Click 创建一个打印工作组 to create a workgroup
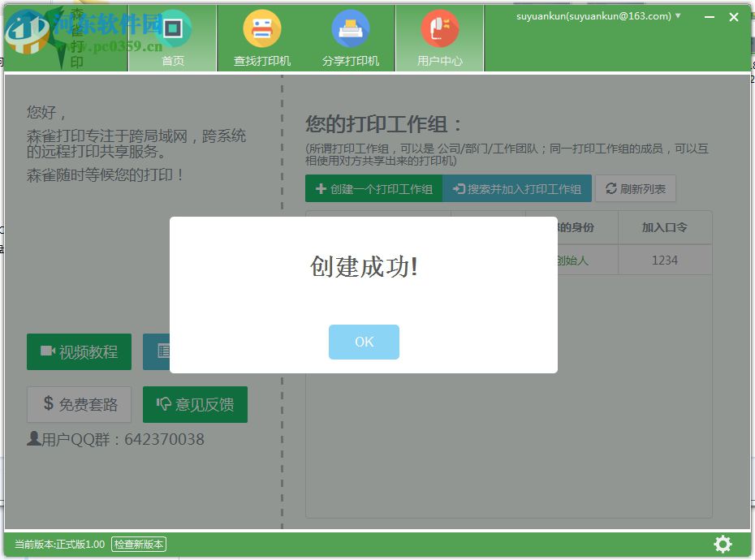 click(x=373, y=188)
